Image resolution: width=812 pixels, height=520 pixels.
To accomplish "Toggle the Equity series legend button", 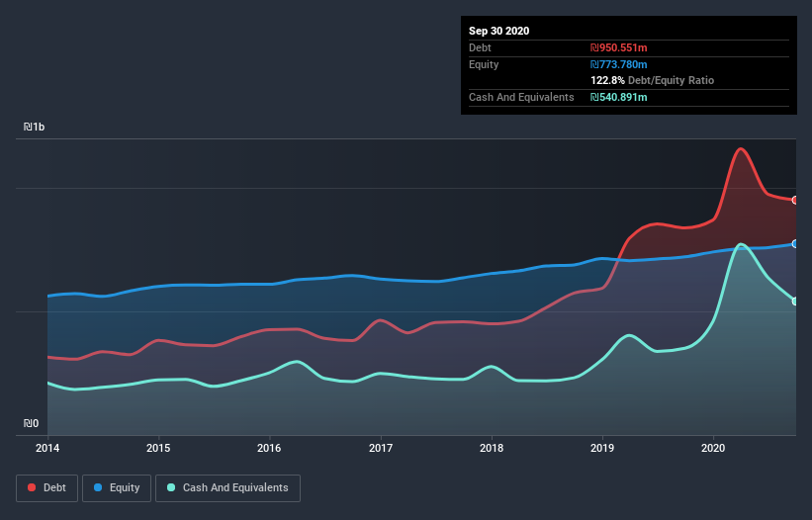I will 117,488.
